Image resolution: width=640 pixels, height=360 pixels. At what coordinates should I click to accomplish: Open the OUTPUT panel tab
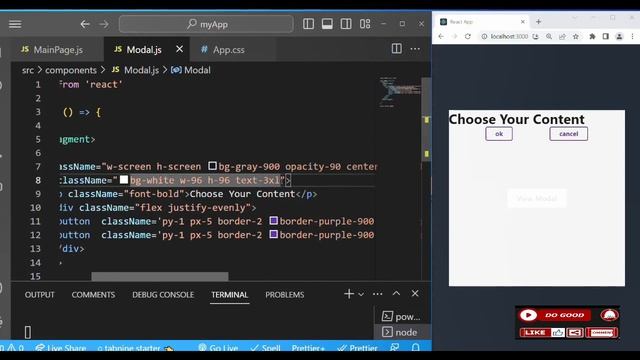point(39,295)
